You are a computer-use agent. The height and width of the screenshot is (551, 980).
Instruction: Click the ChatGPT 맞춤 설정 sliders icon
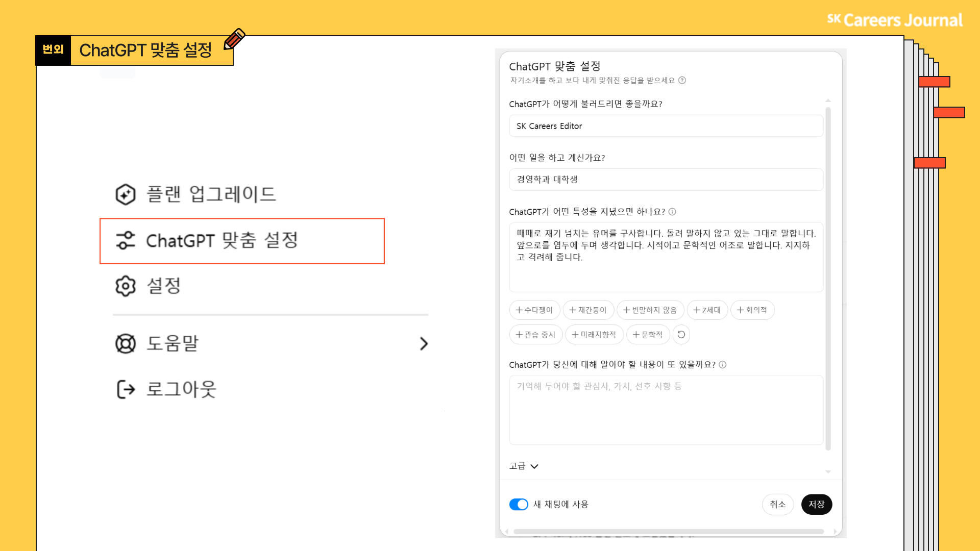pyautogui.click(x=125, y=240)
